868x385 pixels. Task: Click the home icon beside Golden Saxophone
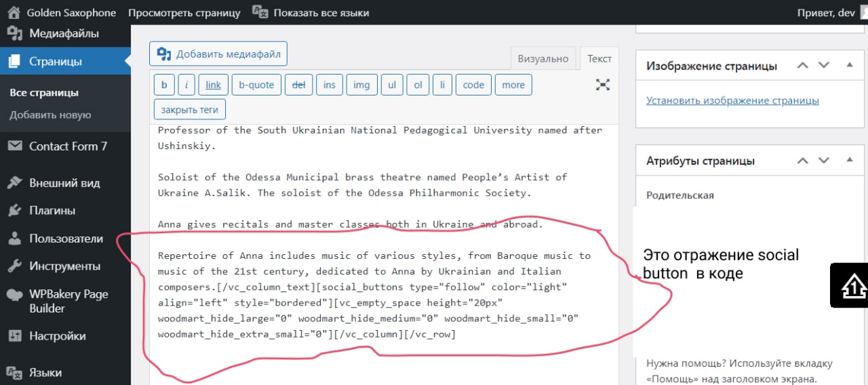(13, 12)
